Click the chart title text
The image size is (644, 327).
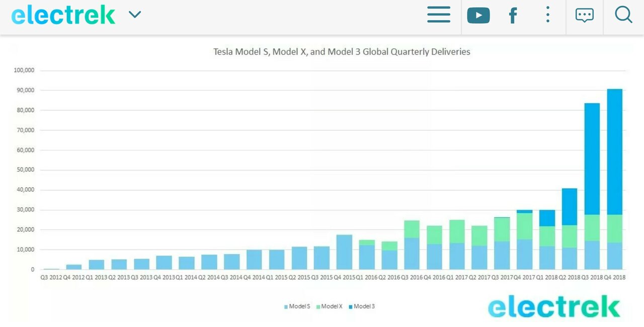(342, 51)
